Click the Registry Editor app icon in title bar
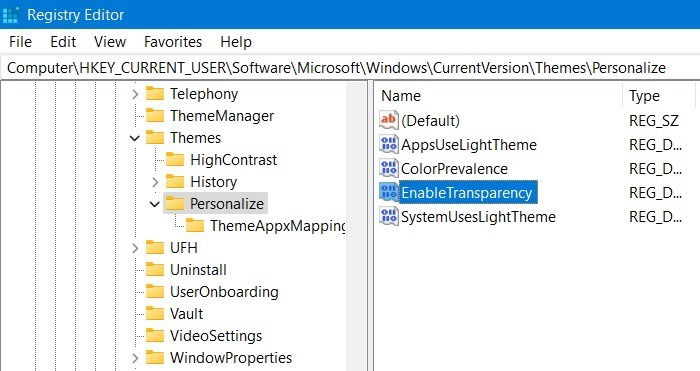This screenshot has width=700, height=371. coord(10,15)
